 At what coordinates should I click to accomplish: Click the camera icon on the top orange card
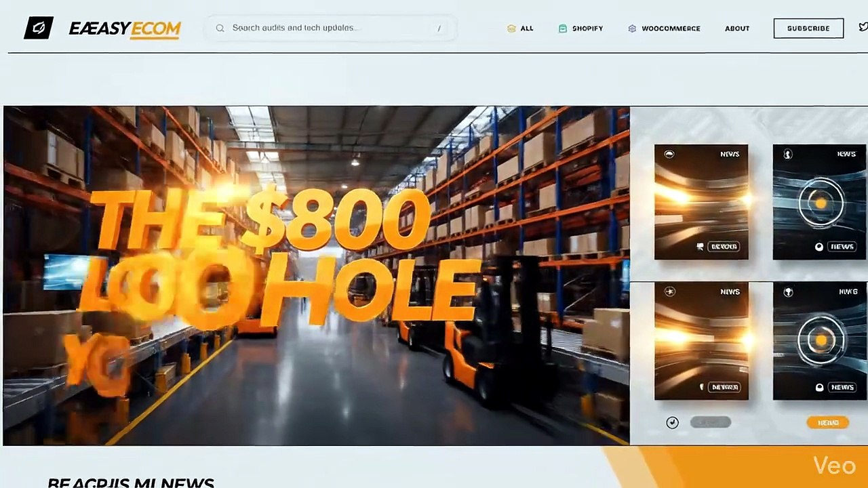(x=700, y=247)
